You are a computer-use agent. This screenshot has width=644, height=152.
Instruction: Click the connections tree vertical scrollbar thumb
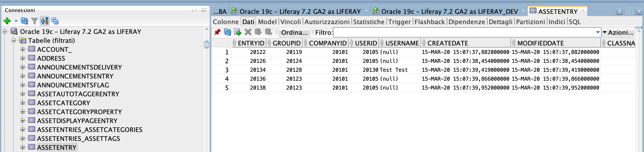[206, 44]
